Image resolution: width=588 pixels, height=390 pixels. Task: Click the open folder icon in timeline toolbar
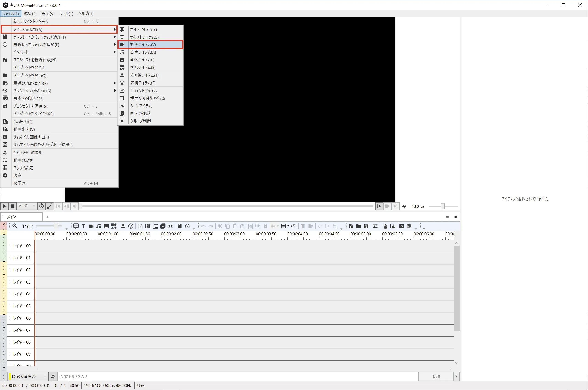click(358, 226)
